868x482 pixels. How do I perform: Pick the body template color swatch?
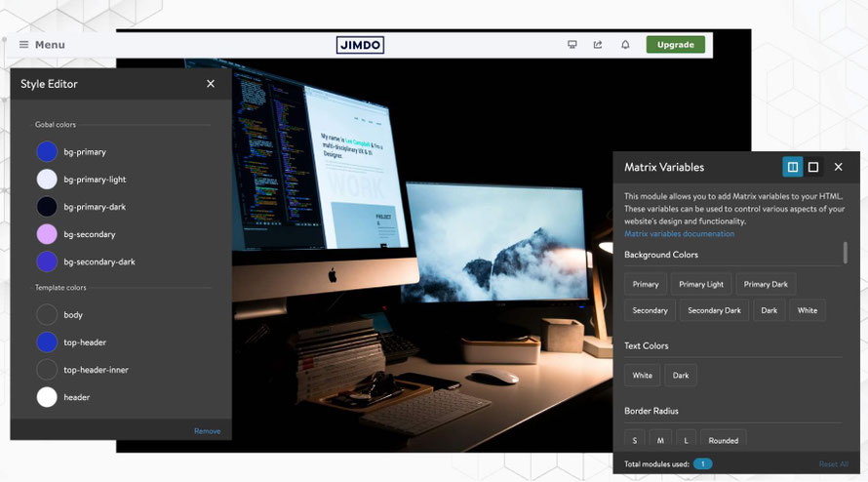coord(47,315)
